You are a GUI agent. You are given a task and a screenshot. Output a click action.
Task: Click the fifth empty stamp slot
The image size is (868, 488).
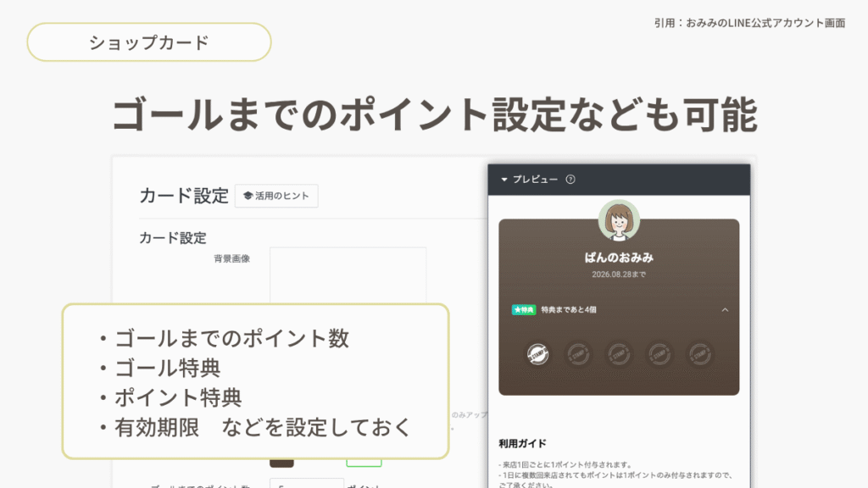click(699, 354)
